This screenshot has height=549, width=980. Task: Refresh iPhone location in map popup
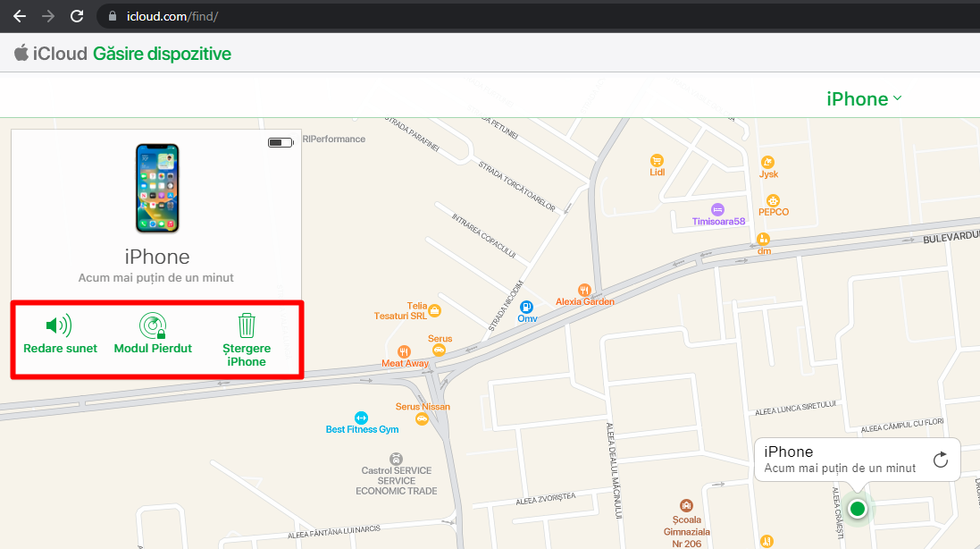pyautogui.click(x=940, y=460)
